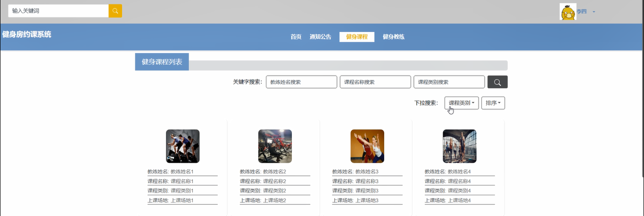Image resolution: width=644 pixels, height=216 pixels.
Task: Click text 教练姓名: 教练姓名3
Action: [x=355, y=172]
